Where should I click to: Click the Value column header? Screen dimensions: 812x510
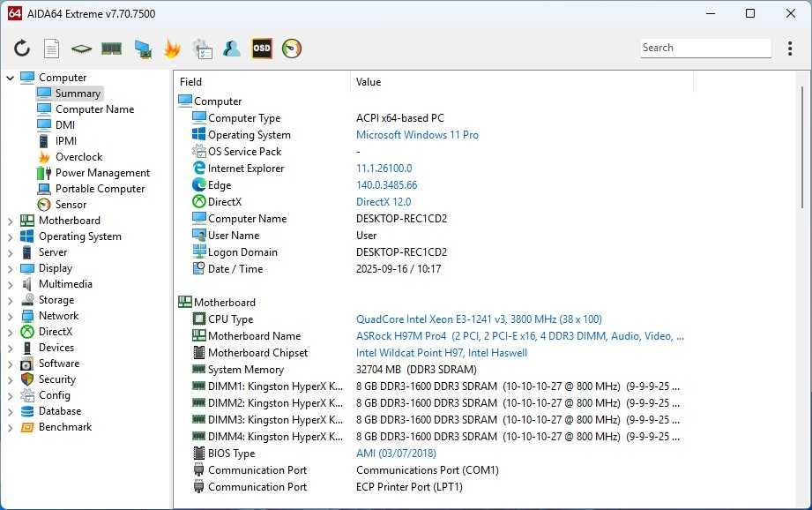(x=522, y=82)
